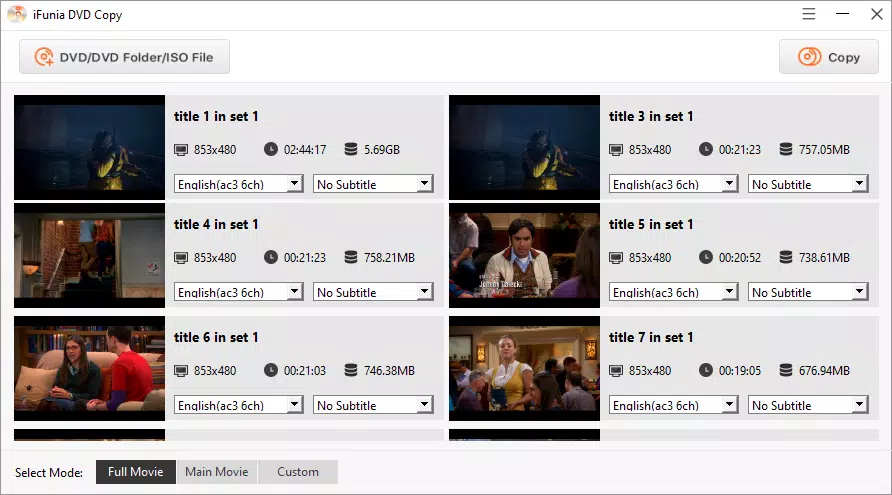892x495 pixels.
Task: Click duration clock icon for title 7
Action: [705, 370]
